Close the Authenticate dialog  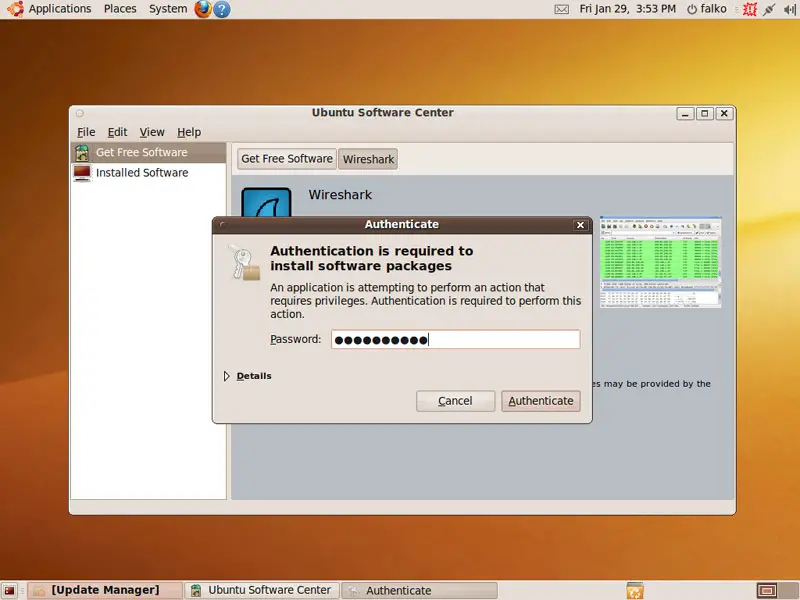tap(580, 225)
